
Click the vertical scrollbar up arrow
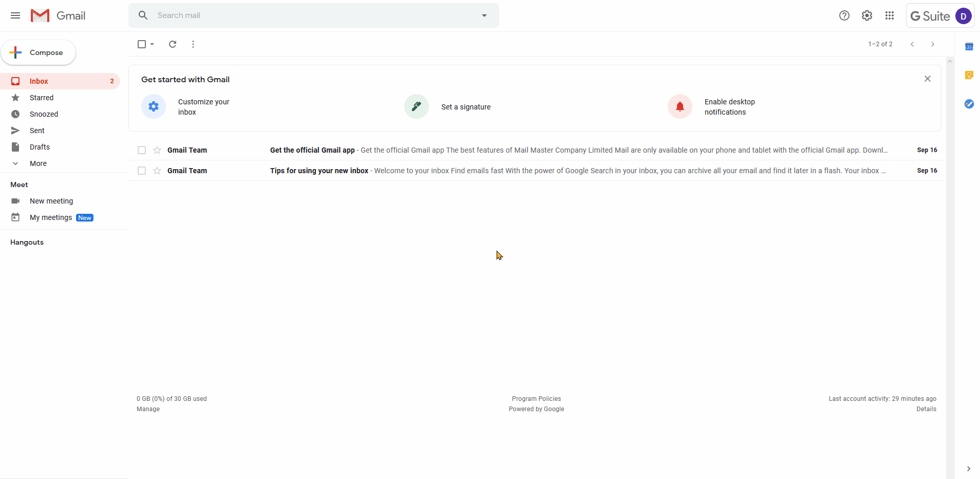tap(950, 61)
